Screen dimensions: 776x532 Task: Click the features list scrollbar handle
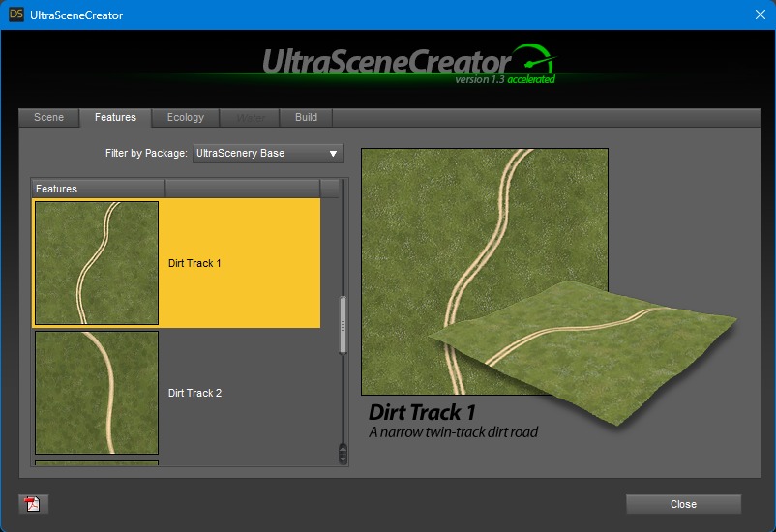point(343,325)
